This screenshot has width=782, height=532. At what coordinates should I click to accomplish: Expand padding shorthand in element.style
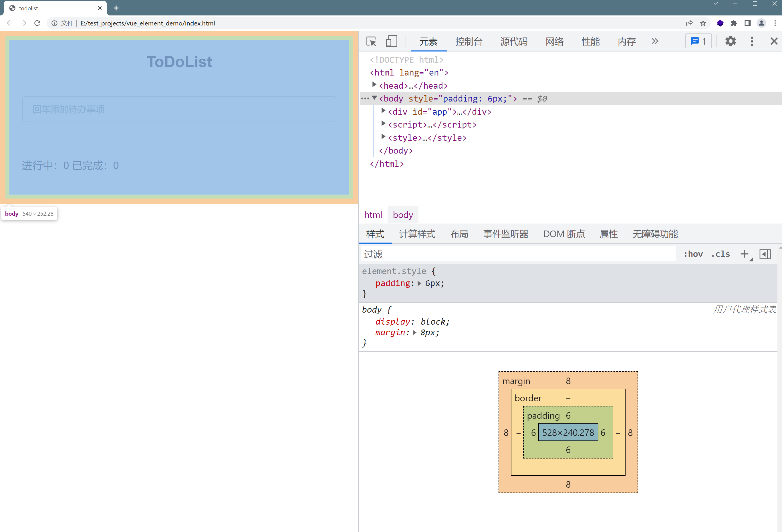pos(419,283)
